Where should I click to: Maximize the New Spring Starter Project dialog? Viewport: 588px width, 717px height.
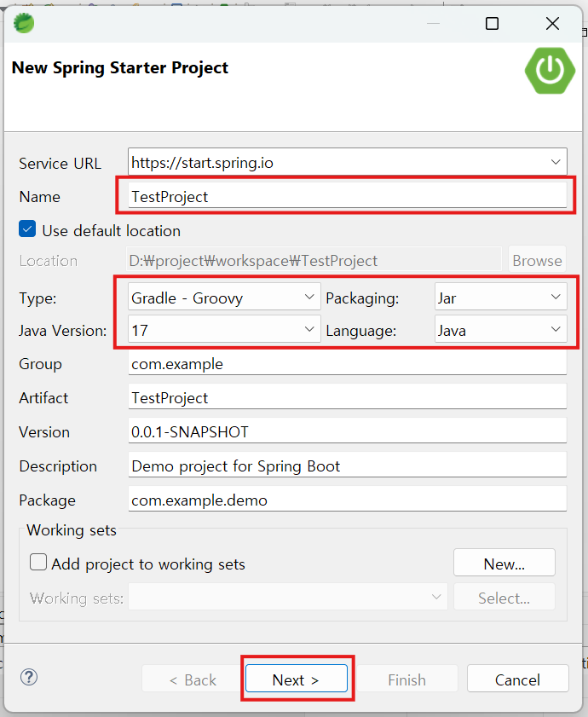[492, 23]
